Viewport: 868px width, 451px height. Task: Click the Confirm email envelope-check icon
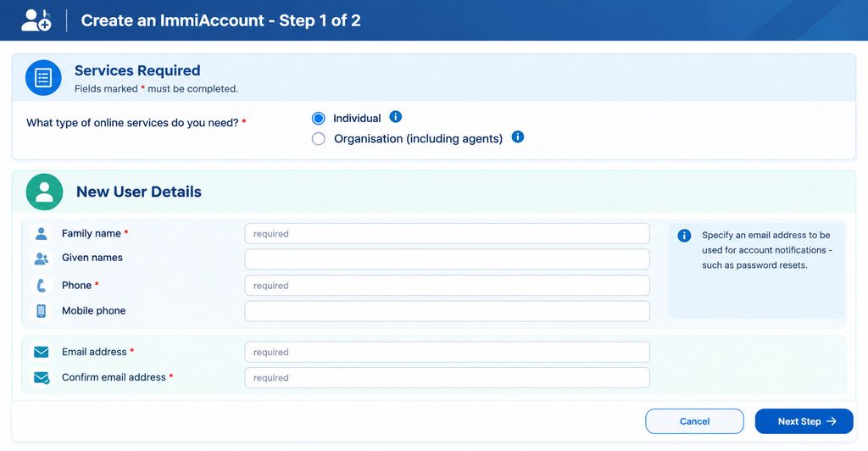coord(42,378)
